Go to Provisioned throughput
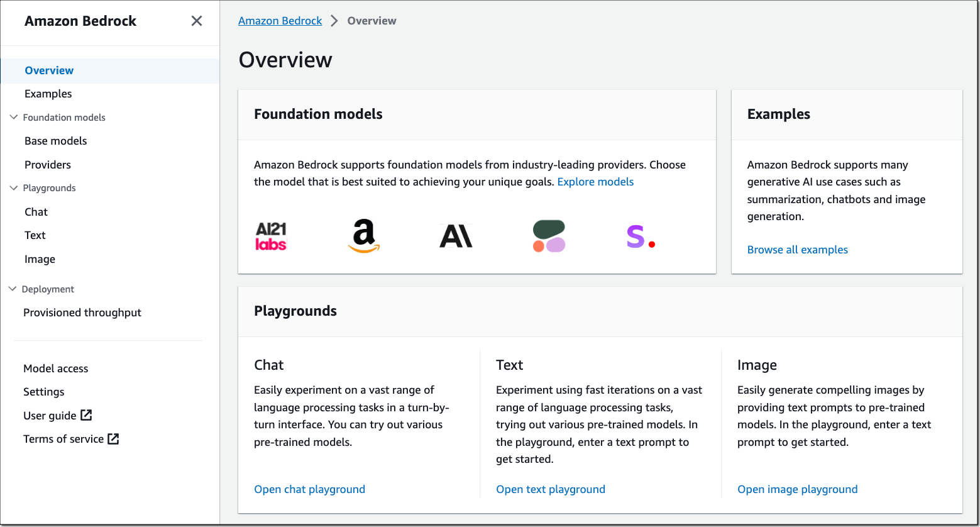The width and height of the screenshot is (980, 527). click(82, 313)
